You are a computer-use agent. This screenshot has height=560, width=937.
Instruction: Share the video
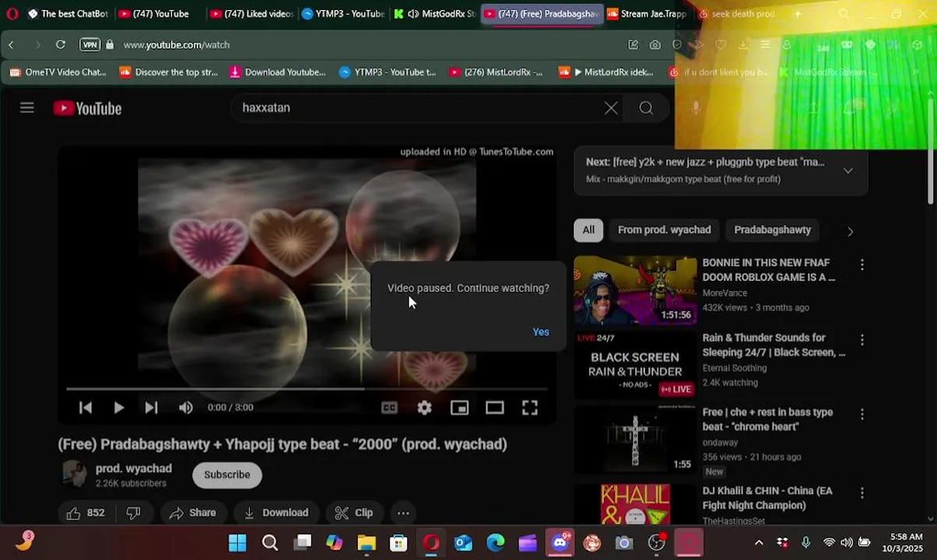click(x=192, y=513)
